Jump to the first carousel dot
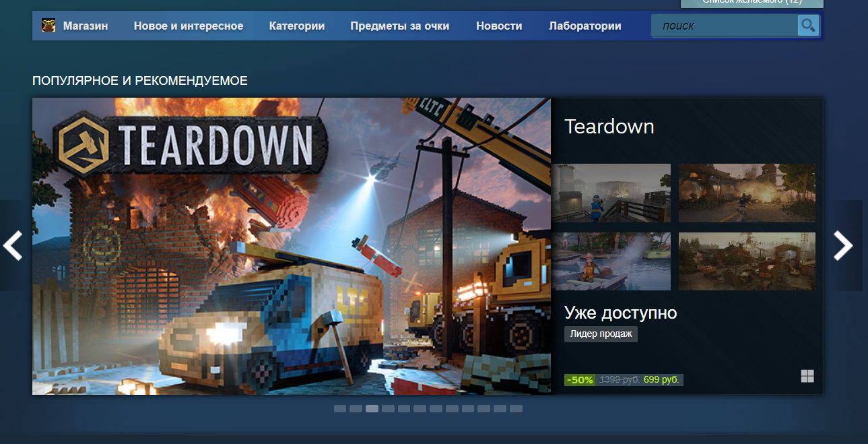868x444 pixels. [x=340, y=408]
